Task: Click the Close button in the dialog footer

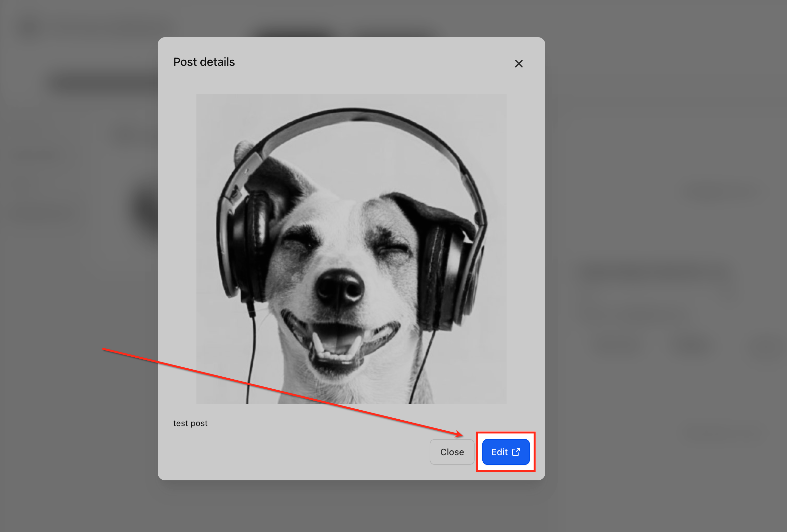Action: click(x=452, y=452)
